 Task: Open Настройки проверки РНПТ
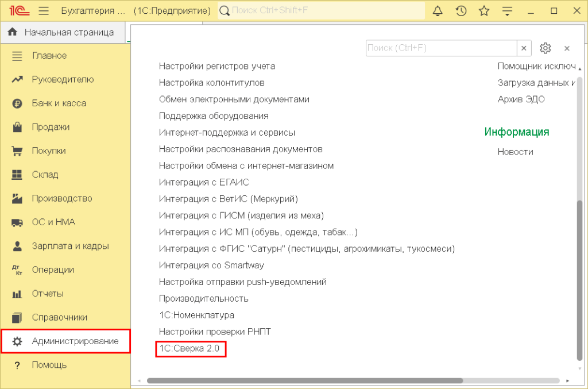(x=215, y=332)
